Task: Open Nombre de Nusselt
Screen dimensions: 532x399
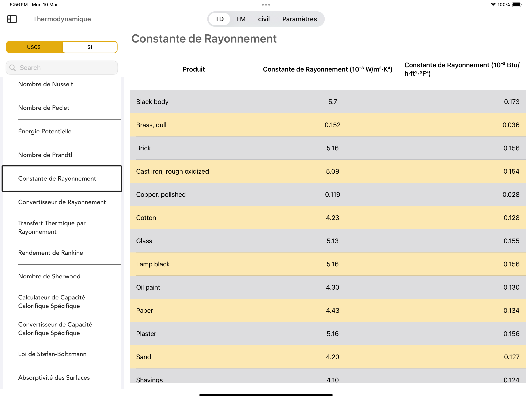Action: pyautogui.click(x=62, y=84)
